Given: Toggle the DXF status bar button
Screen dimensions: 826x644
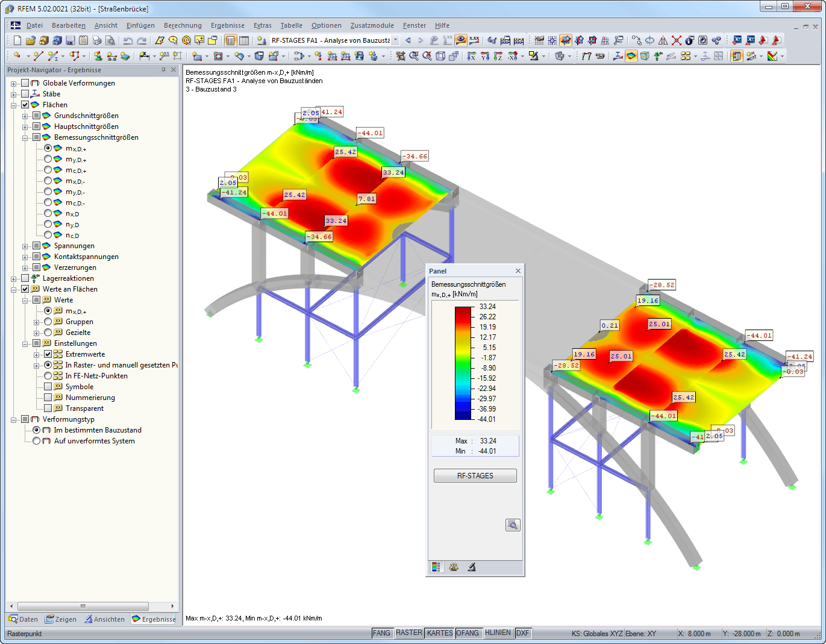Looking at the screenshot, I should pyautogui.click(x=523, y=633).
